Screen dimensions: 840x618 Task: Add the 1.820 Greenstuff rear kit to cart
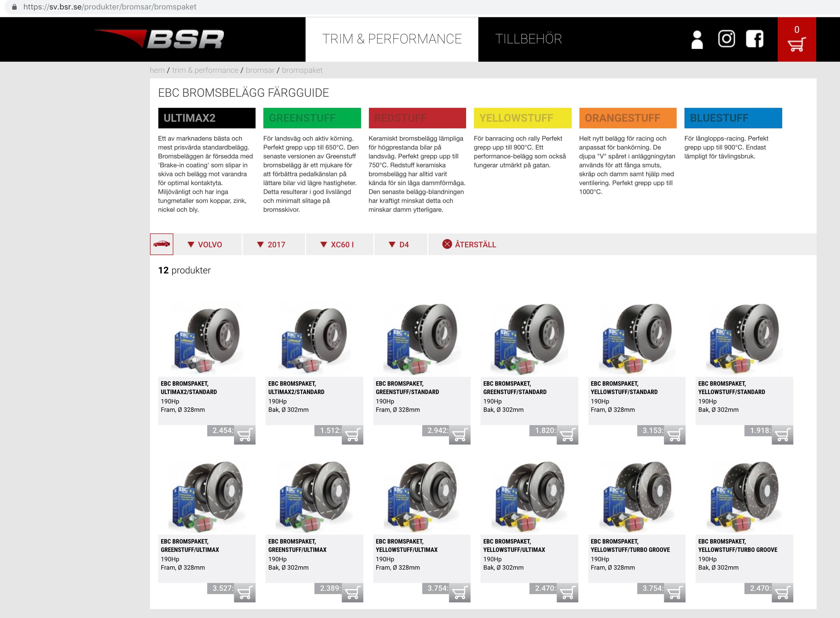(567, 435)
